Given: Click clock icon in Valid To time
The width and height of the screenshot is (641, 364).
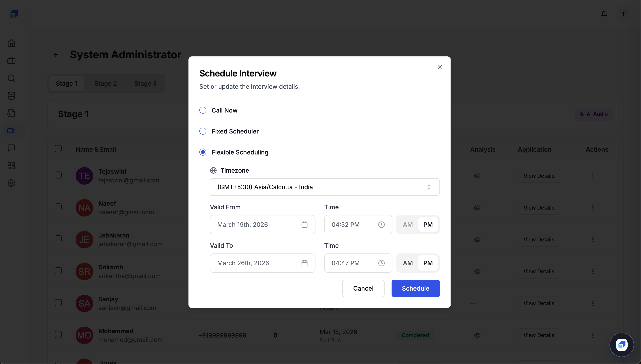Looking at the screenshot, I should pyautogui.click(x=381, y=263).
